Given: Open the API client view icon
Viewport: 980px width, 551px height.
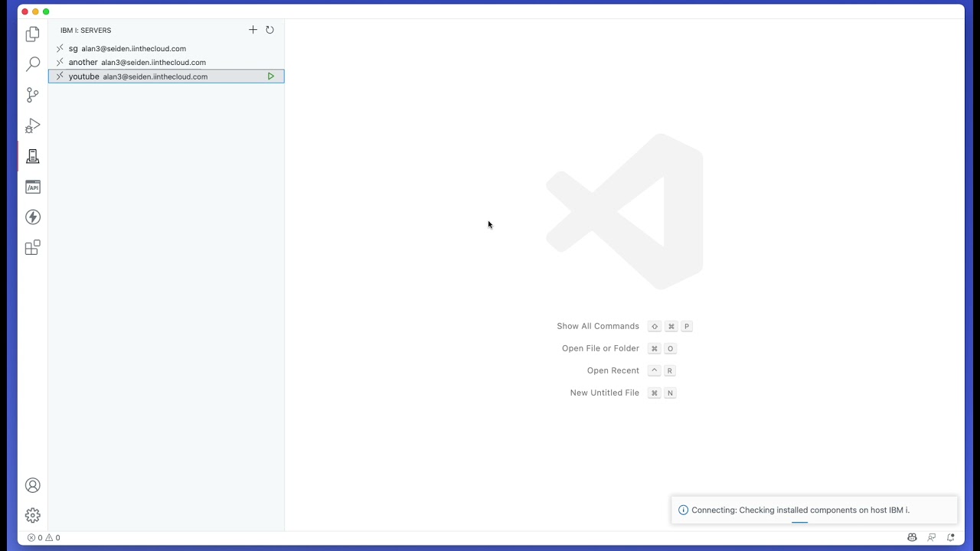Looking at the screenshot, I should (33, 187).
